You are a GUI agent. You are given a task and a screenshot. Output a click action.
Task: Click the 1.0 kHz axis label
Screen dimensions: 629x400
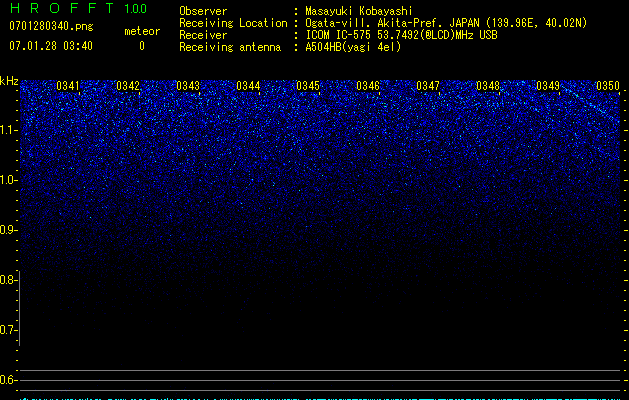[9, 180]
